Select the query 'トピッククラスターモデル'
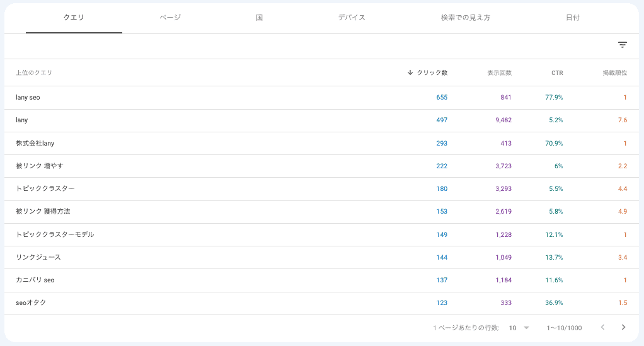This screenshot has height=346, width=644. [55, 234]
